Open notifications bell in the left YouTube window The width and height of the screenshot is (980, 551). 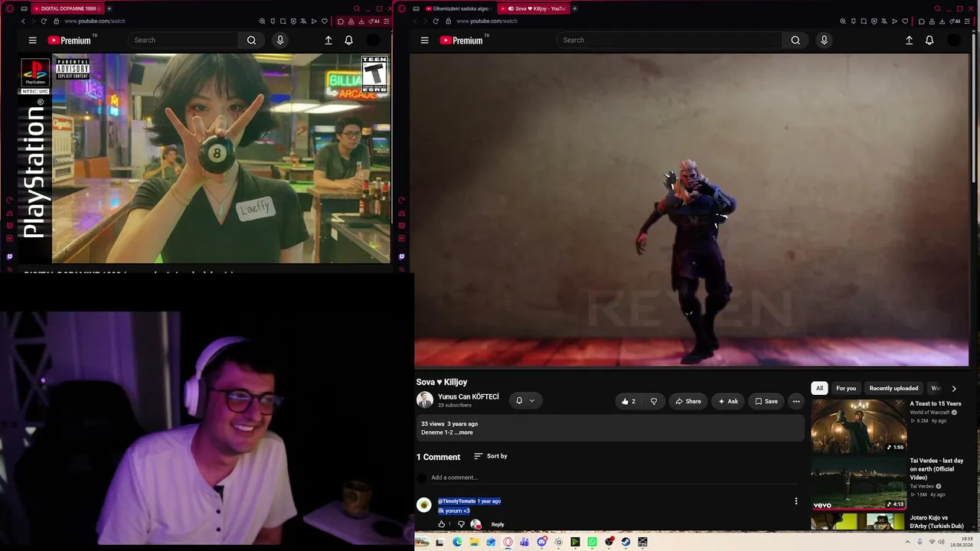(x=348, y=41)
